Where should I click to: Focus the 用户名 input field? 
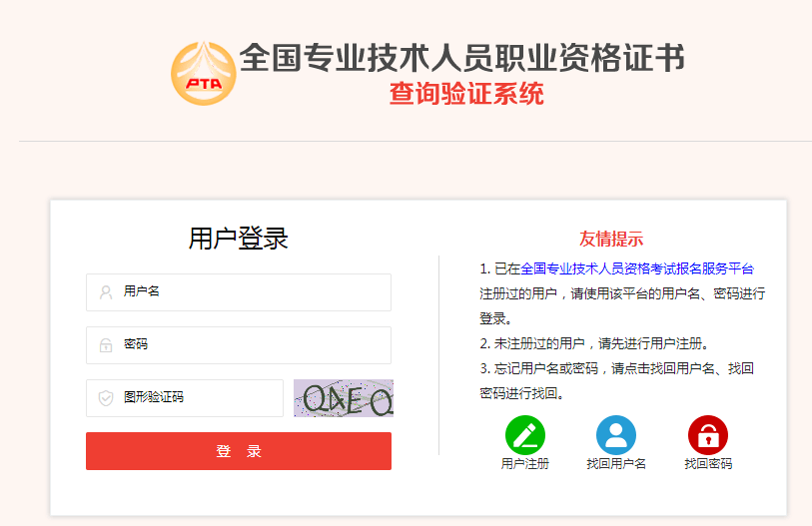coord(239,292)
